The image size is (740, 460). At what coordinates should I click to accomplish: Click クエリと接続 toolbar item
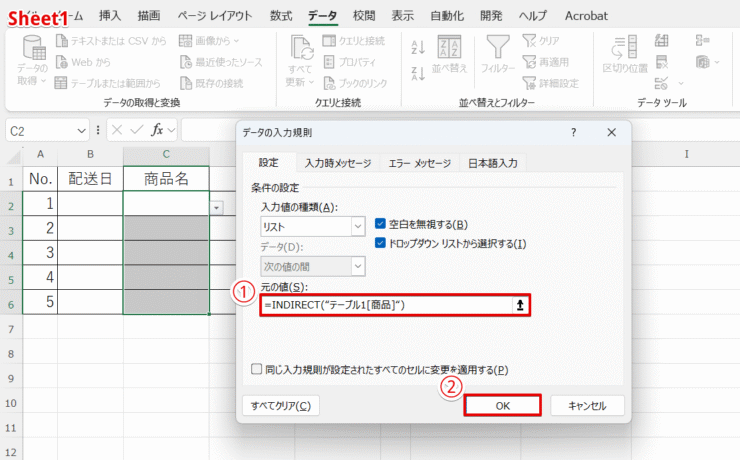tap(353, 41)
